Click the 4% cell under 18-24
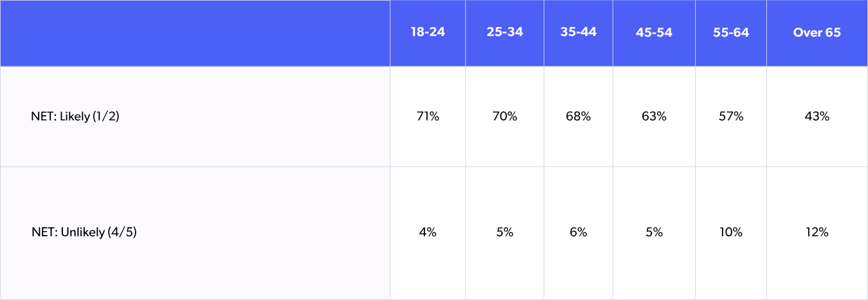The width and height of the screenshot is (868, 300). pos(428,232)
